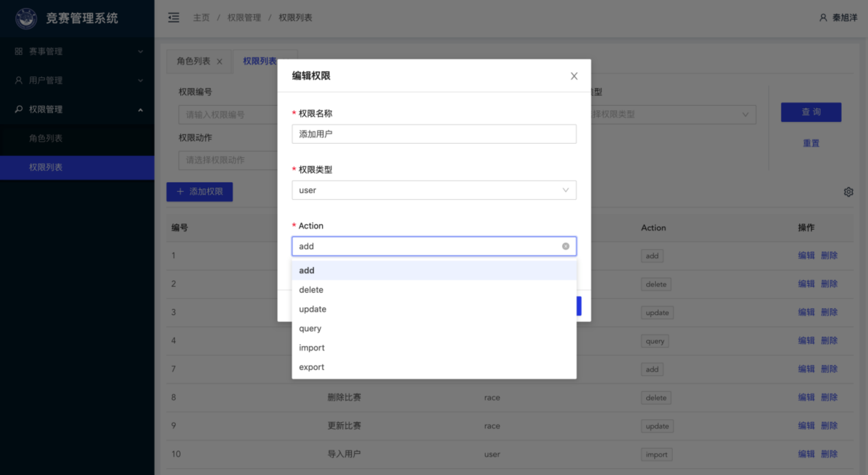Click the competition system logo
Viewport: 868px width, 475px height.
pyautogui.click(x=26, y=18)
